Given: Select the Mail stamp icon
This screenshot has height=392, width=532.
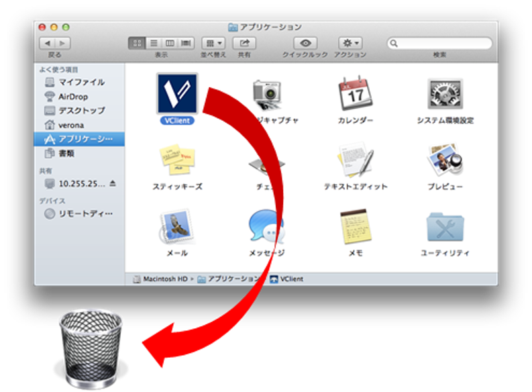Looking at the screenshot, I should [x=177, y=226].
